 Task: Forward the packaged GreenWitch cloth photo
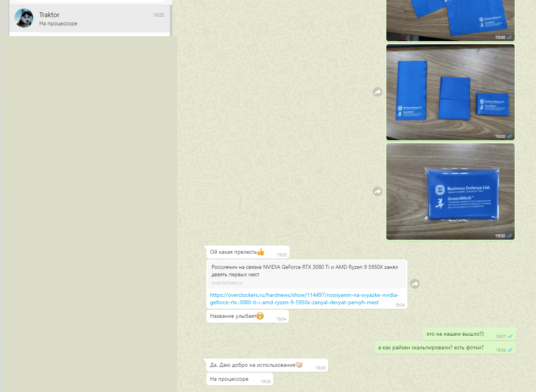coord(378,191)
